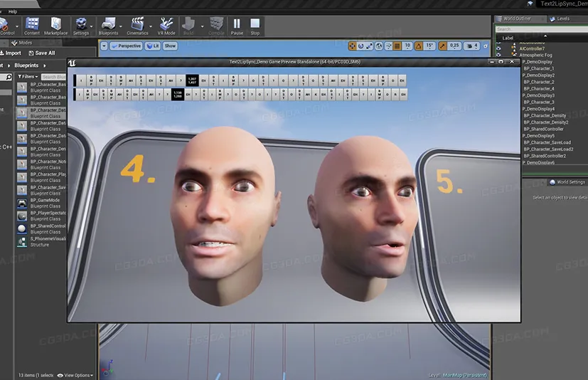The image size is (588, 380).
Task: Click Save All in the Content Browser
Action: tap(42, 53)
